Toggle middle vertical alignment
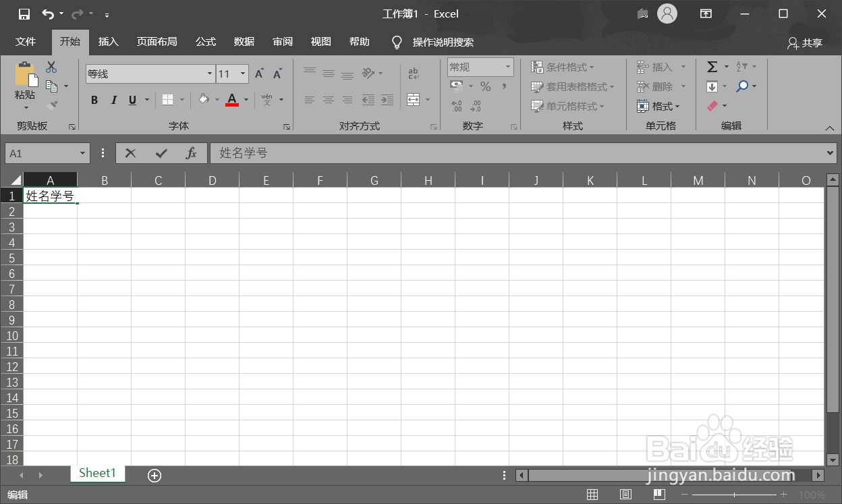842x504 pixels. [x=329, y=74]
